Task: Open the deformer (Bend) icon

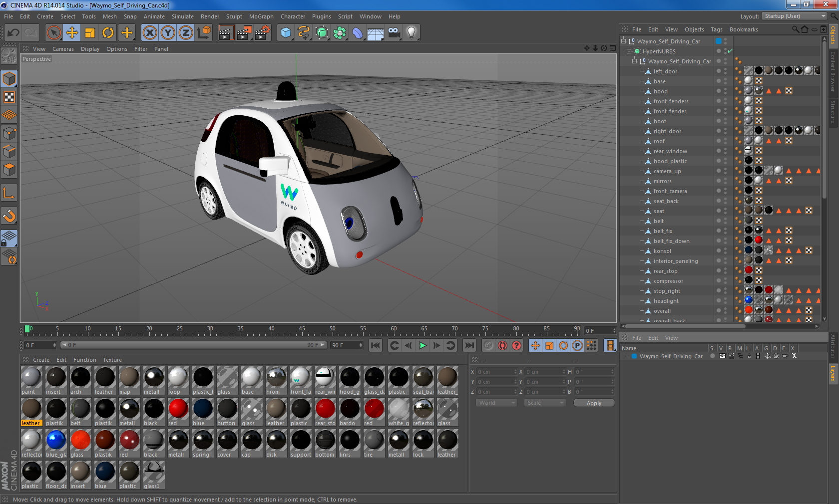Action: click(x=358, y=33)
